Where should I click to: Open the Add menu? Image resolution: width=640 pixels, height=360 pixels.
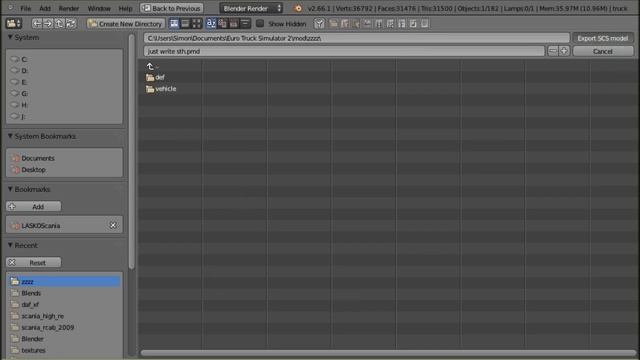click(45, 8)
